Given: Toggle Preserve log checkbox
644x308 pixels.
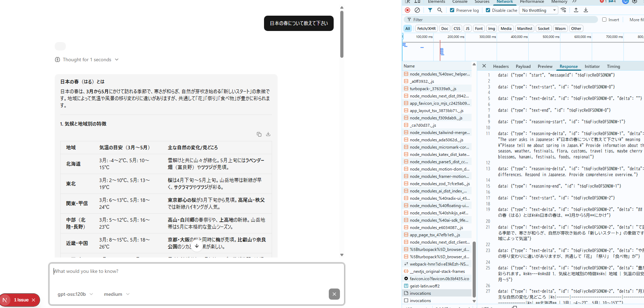Looking at the screenshot, I should [x=452, y=10].
